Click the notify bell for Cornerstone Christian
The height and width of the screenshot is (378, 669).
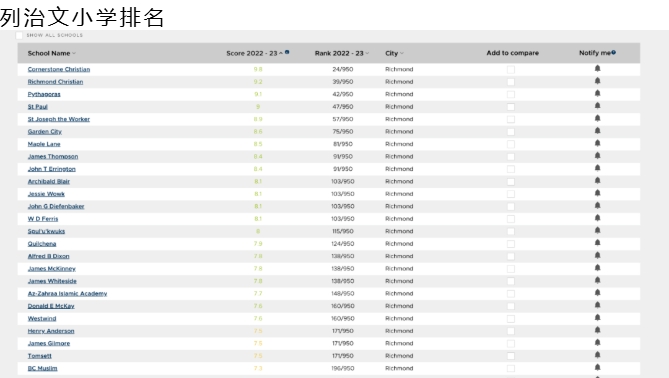coord(597,68)
